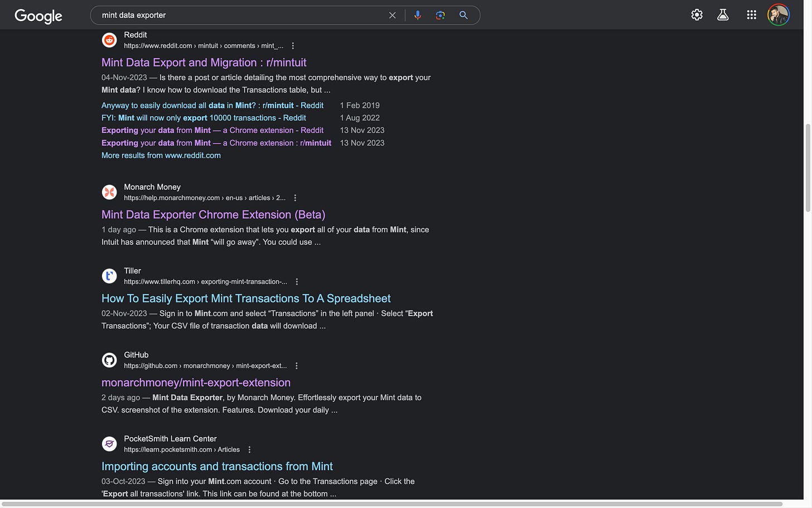The height and width of the screenshot is (508, 812).
Task: Open more options for Reddit result
Action: [x=293, y=46]
